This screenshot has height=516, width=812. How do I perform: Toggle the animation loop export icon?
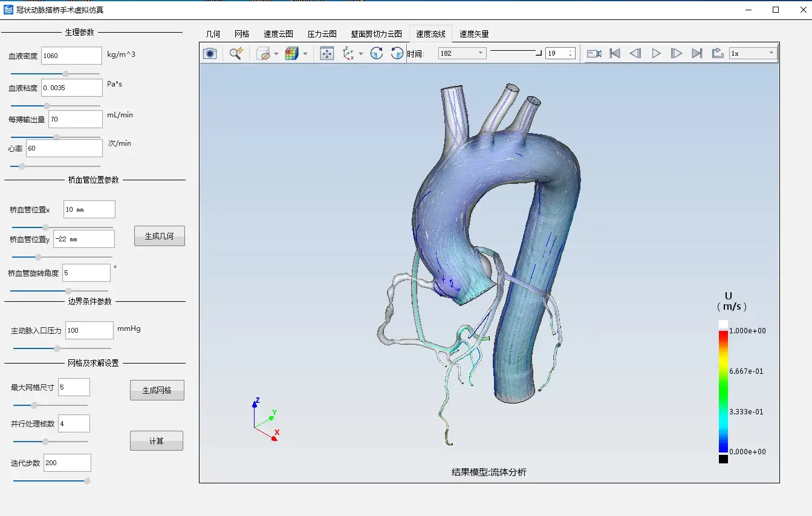[718, 54]
